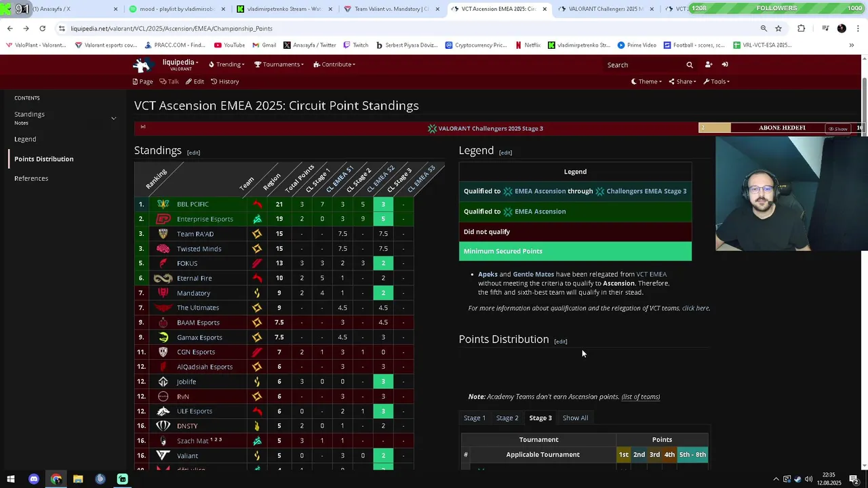This screenshot has width=868, height=488.
Task: Switch to the Stage 1 points tab
Action: coord(475,418)
